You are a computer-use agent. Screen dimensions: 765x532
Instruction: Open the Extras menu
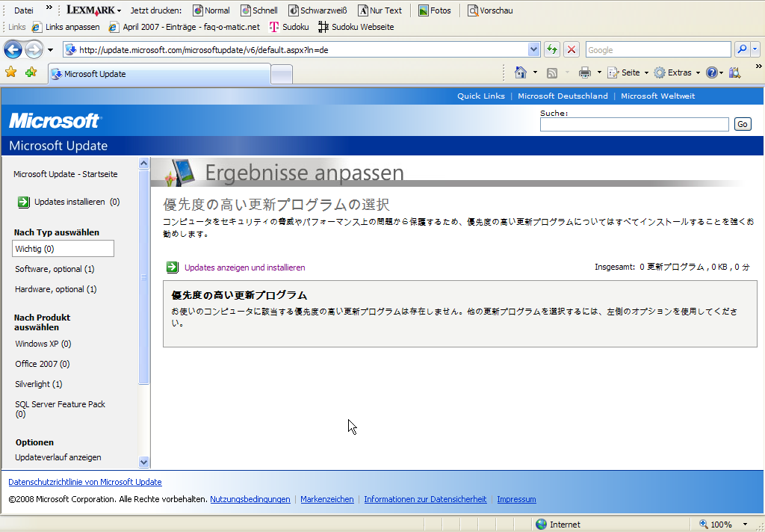[x=677, y=72]
